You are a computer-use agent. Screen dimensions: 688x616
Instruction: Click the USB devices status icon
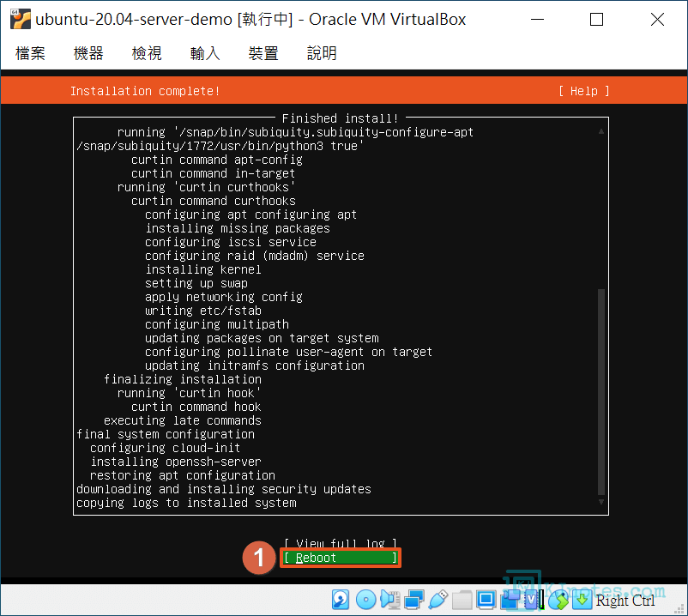click(438, 600)
